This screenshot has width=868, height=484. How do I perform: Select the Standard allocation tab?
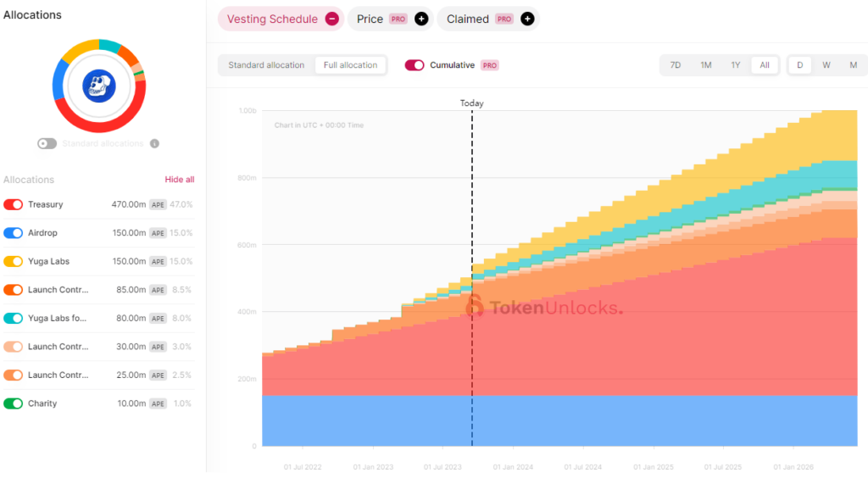(x=266, y=65)
